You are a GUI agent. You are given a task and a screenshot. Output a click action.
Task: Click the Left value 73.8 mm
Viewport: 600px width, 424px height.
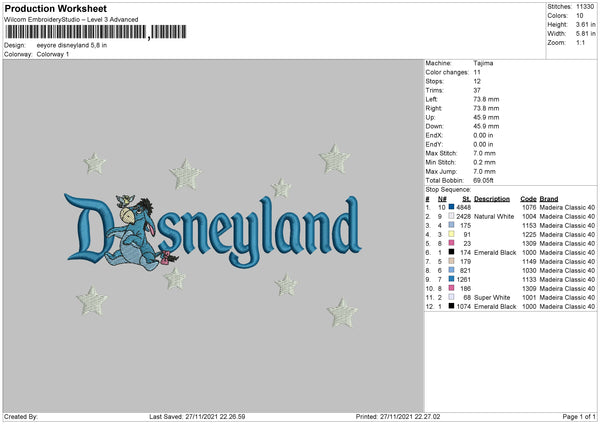[486, 99]
